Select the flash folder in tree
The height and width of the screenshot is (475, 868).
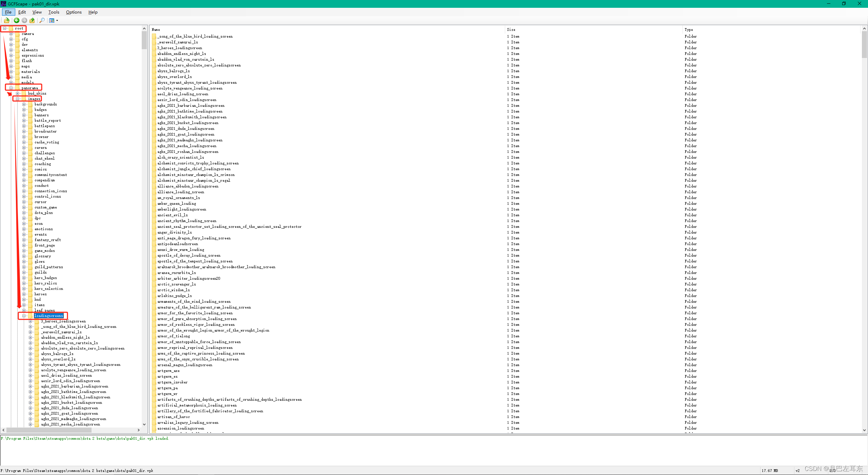coord(27,61)
